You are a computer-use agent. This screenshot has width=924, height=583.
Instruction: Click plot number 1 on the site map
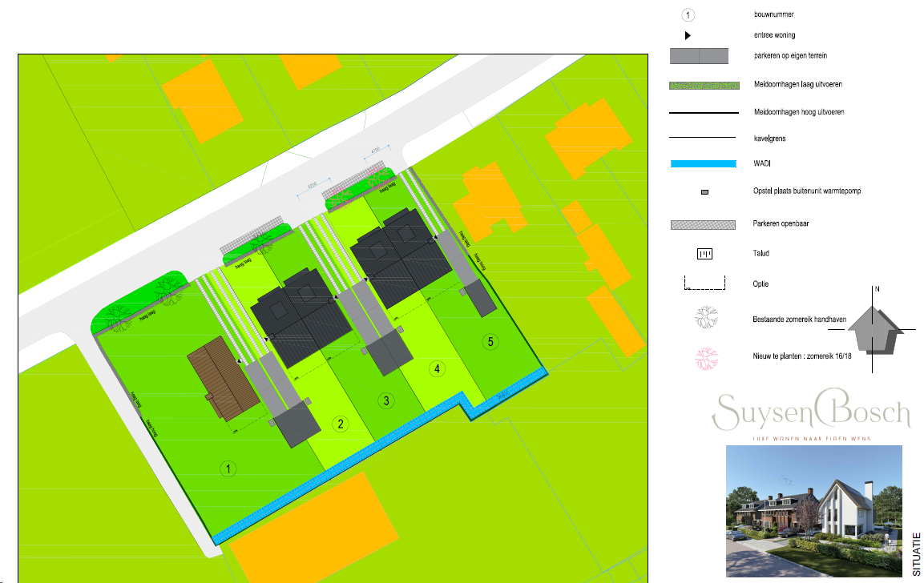229,470
